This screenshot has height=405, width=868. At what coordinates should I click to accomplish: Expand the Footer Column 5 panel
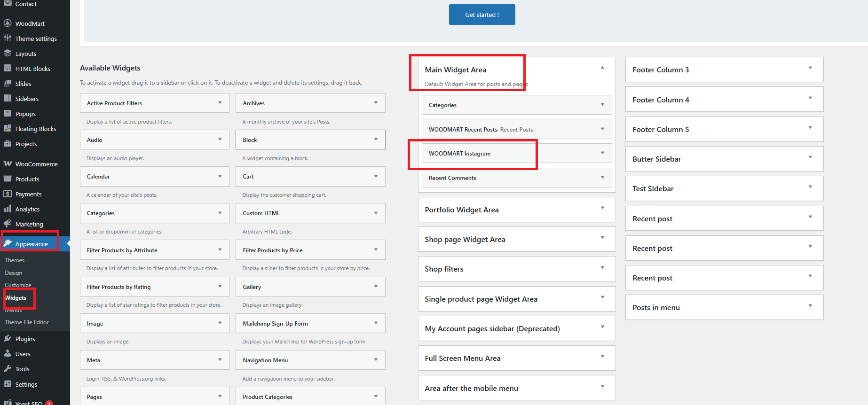(810, 127)
